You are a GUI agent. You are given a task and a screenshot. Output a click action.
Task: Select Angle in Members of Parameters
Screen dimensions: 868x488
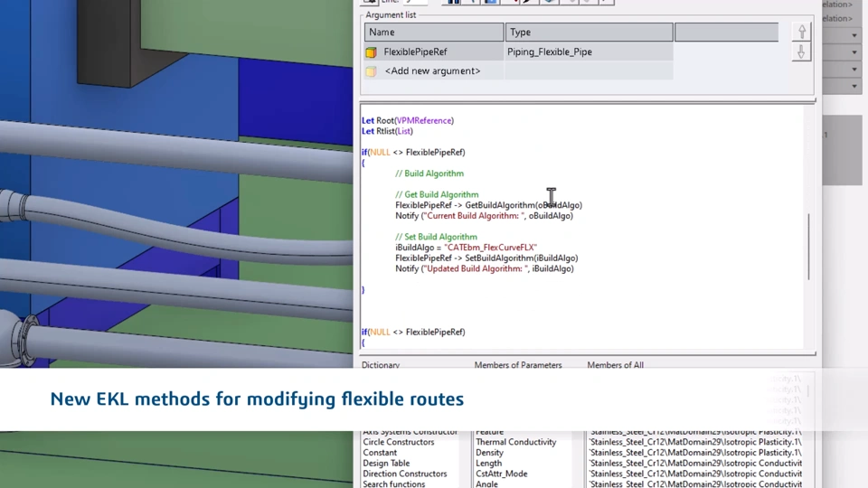pos(487,483)
